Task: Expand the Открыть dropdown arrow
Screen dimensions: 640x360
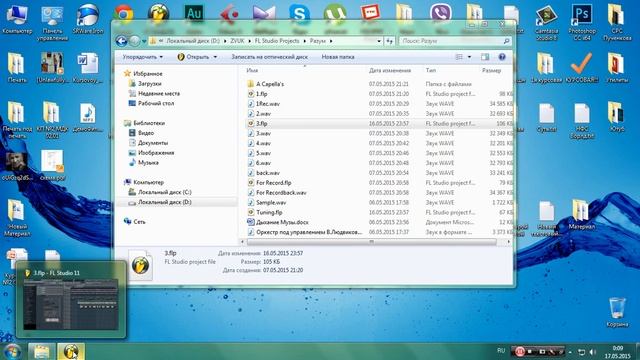Action: click(x=215, y=57)
